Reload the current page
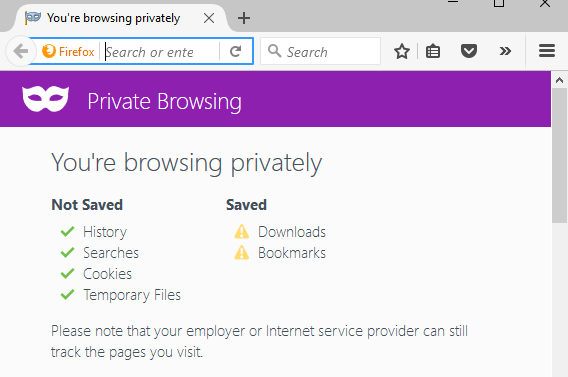Image resolution: width=568 pixels, height=377 pixels. point(236,51)
